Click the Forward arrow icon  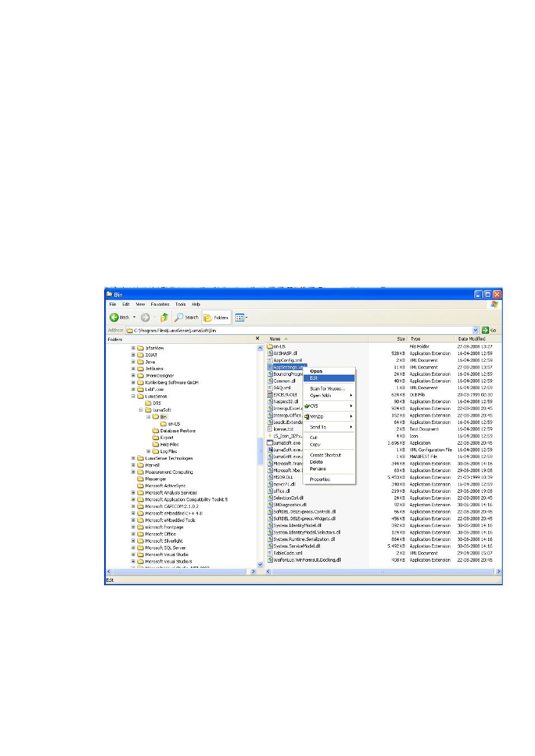coord(145,318)
